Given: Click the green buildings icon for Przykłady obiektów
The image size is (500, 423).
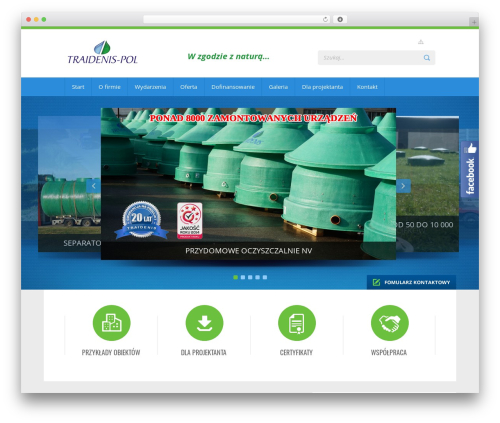Looking at the screenshot, I should (112, 323).
